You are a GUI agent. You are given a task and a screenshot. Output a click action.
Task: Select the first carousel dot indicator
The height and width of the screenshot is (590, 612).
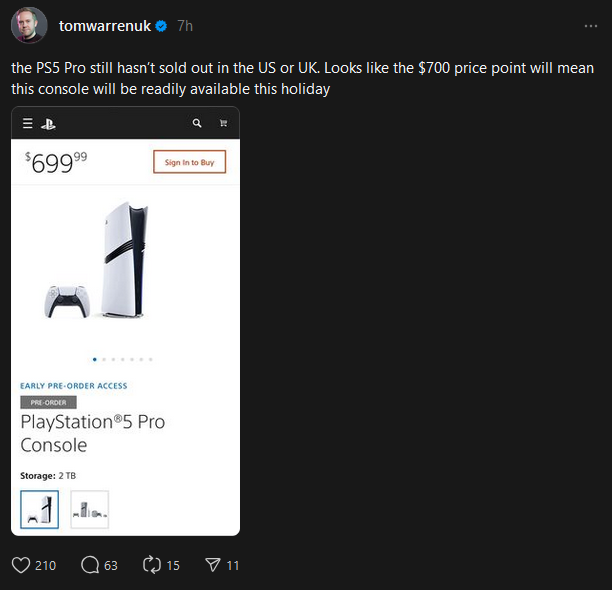tap(95, 358)
